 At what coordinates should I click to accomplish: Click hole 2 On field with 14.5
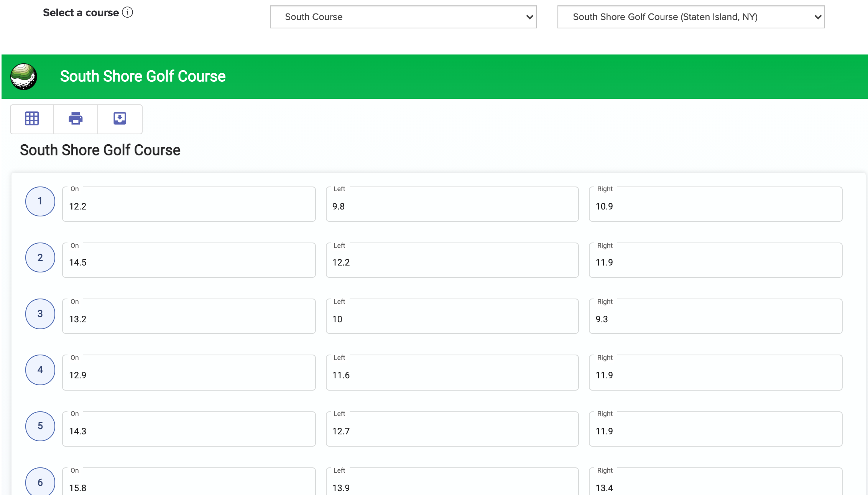click(x=189, y=260)
